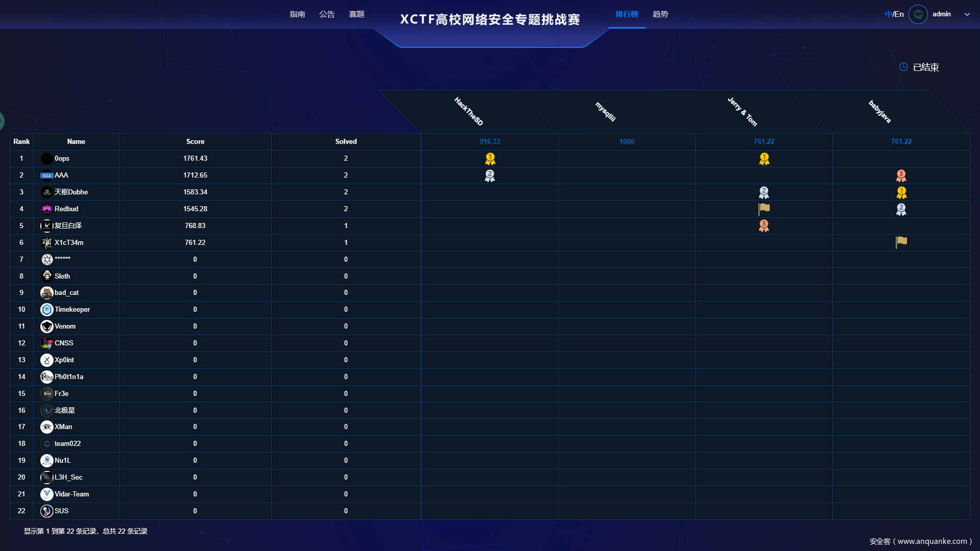Viewport: 980px width, 551px height.
Task: Switch to the 趋势 tab
Action: pos(660,14)
